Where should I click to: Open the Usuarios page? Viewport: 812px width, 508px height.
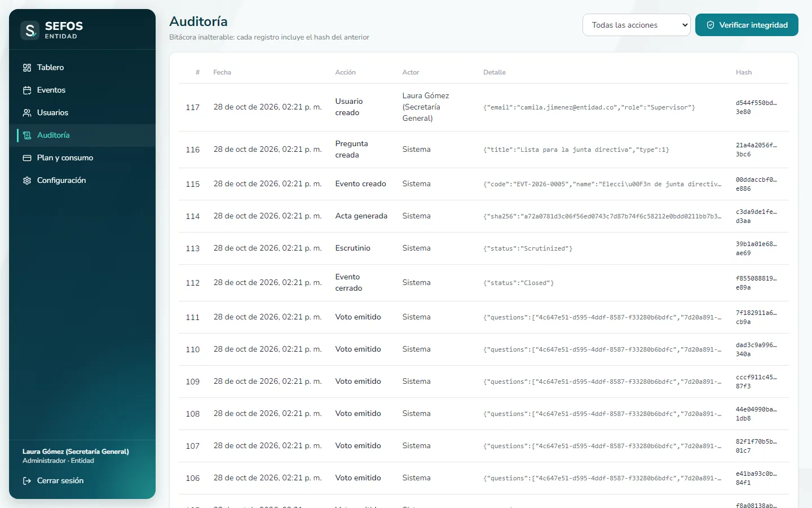click(x=82, y=113)
